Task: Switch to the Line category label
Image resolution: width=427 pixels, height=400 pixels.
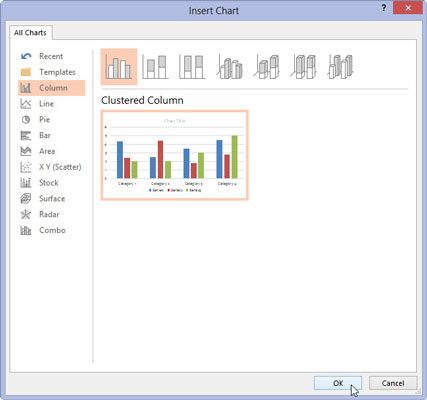Action: click(46, 104)
